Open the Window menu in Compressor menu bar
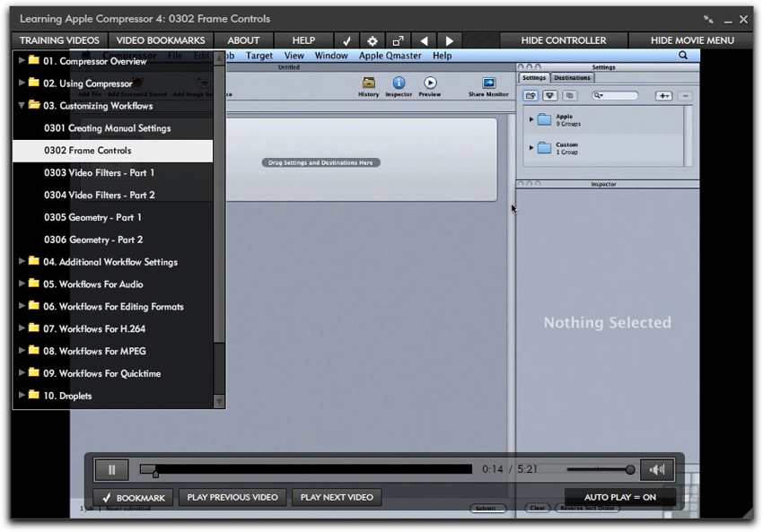This screenshot has width=763, height=532. [x=331, y=56]
